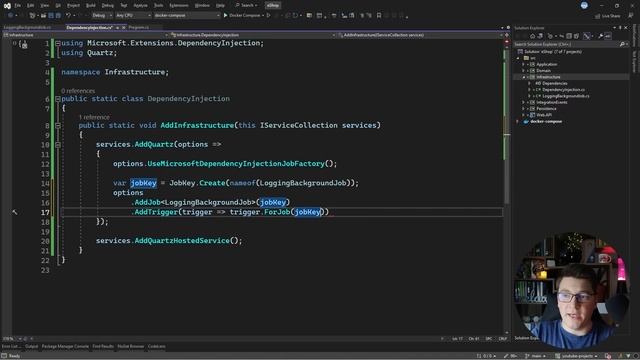This screenshot has height=360, width=640.
Task: Toggle Track Active Item in Solution Explorer
Action: (x=587, y=36)
